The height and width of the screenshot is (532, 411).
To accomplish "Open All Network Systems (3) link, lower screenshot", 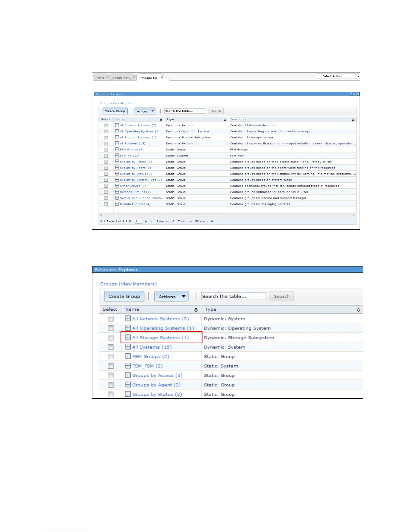I will coord(161,319).
